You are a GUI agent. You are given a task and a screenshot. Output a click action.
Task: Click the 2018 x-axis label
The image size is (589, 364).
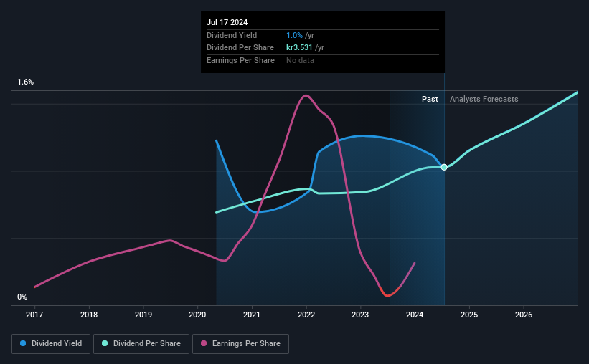pos(89,315)
